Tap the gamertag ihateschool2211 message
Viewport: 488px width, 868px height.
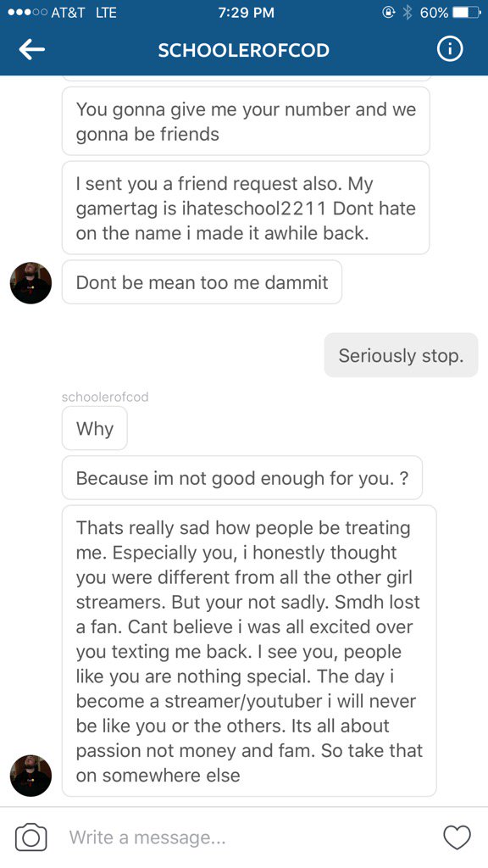(246, 209)
